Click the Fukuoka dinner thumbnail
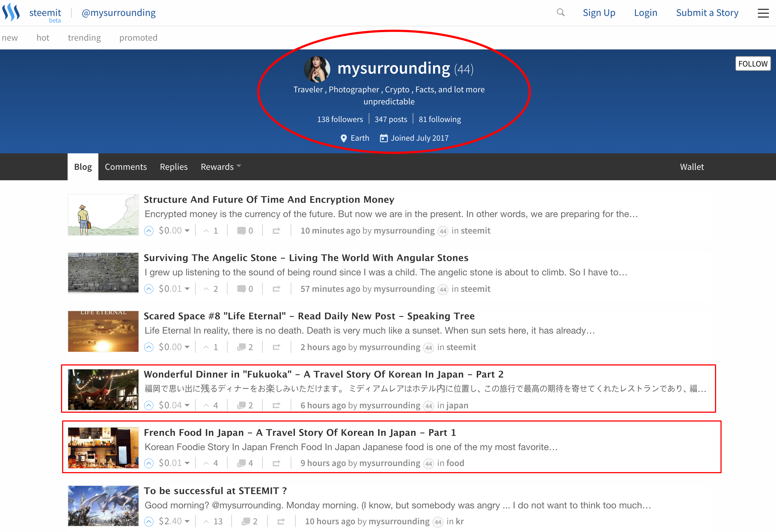The width and height of the screenshot is (776, 532). pos(103,389)
